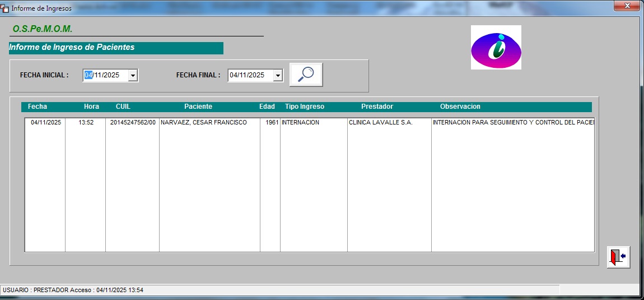Click the Observacion column header
This screenshot has height=300, width=644.
point(460,107)
